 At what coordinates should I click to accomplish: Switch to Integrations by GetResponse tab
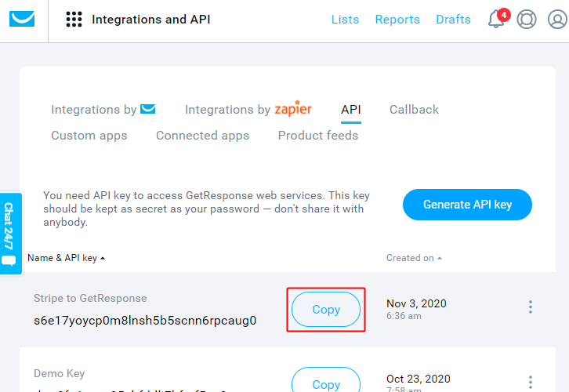click(103, 109)
